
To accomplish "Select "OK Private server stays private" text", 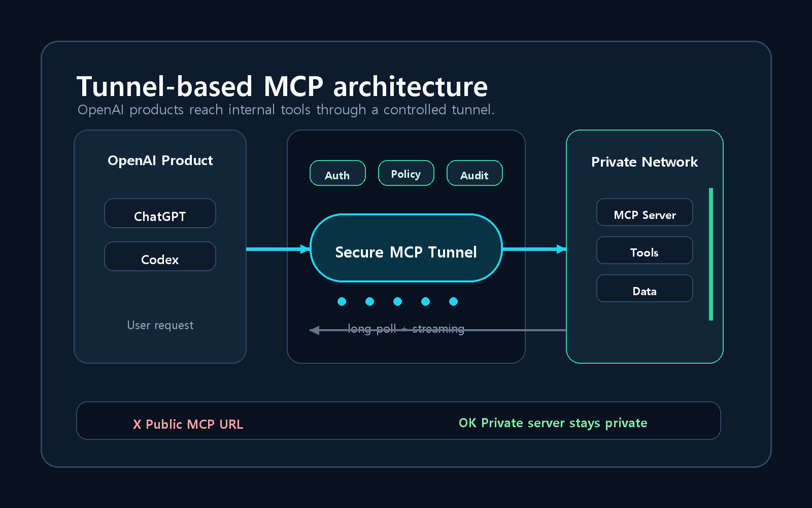I will coord(553,423).
